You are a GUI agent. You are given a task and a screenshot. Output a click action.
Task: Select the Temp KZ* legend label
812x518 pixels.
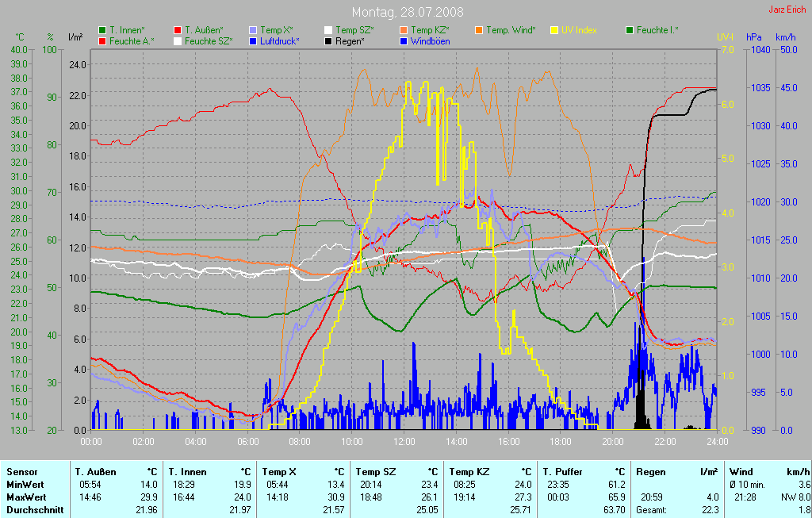(431, 31)
